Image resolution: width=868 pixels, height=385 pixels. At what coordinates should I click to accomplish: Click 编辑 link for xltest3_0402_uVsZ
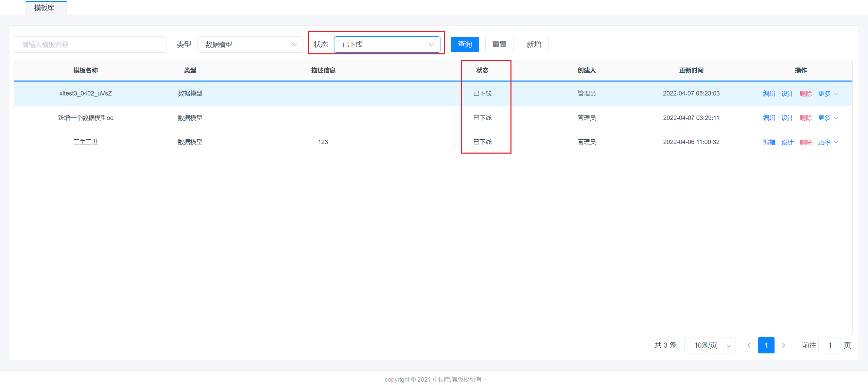coord(769,94)
